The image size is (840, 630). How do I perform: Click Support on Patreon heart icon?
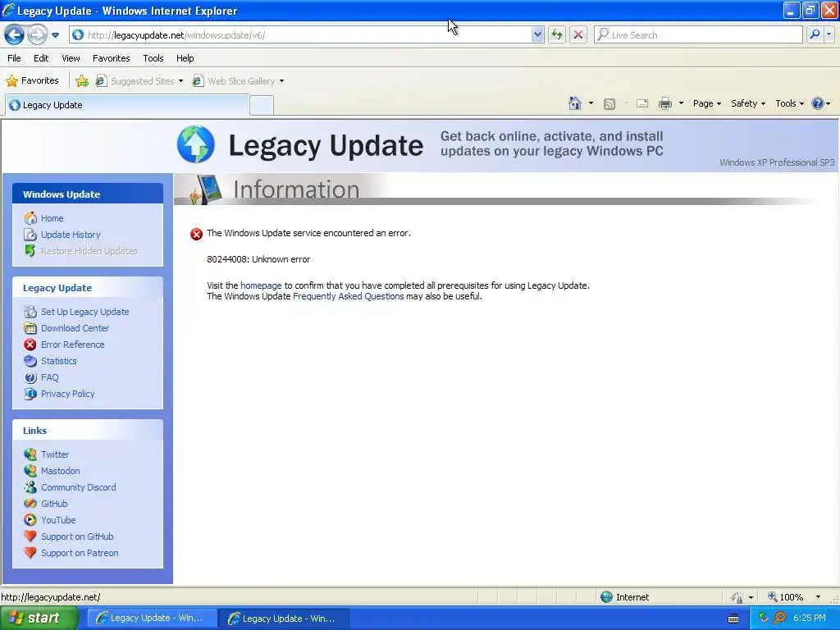pos(30,553)
